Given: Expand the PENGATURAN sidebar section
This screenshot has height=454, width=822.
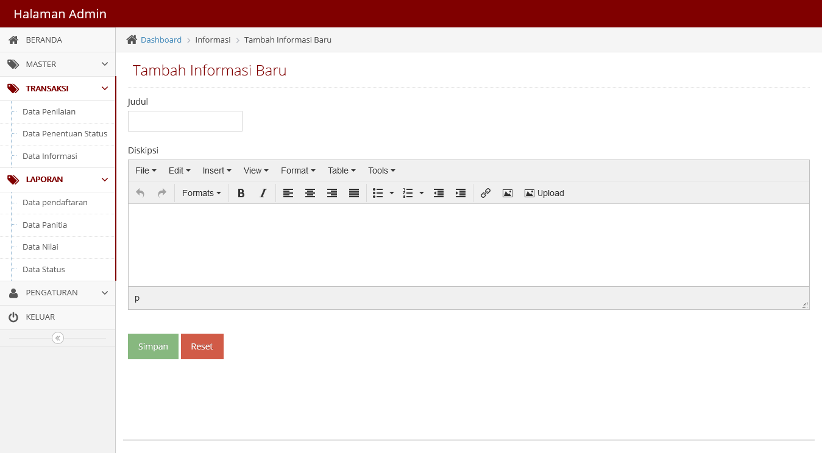Looking at the screenshot, I should pyautogui.click(x=58, y=293).
